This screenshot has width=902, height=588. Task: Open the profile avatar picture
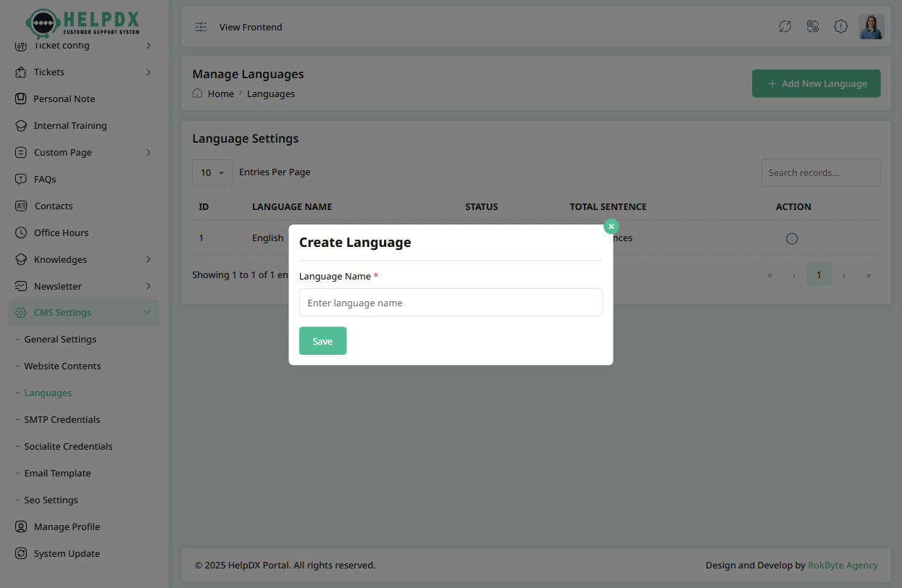871,26
